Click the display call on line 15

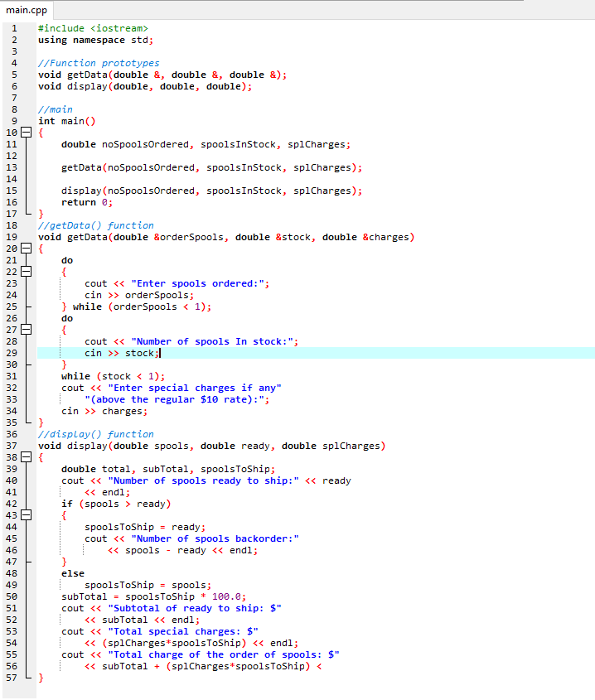coord(212,191)
